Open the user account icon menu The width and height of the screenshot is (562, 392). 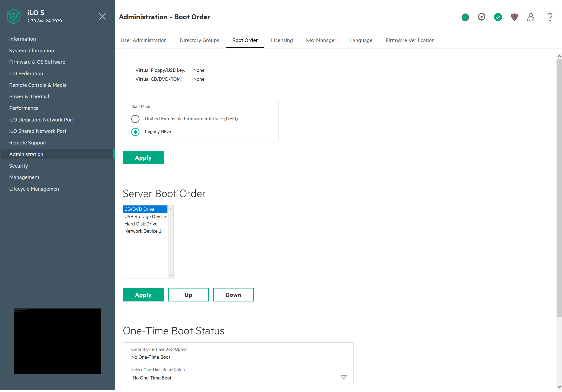(x=531, y=17)
